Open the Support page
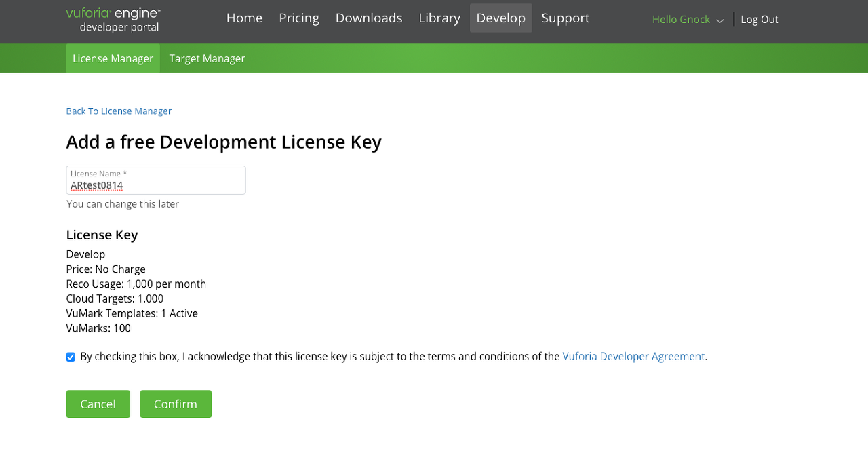The height and width of the screenshot is (466, 868). [x=566, y=18]
